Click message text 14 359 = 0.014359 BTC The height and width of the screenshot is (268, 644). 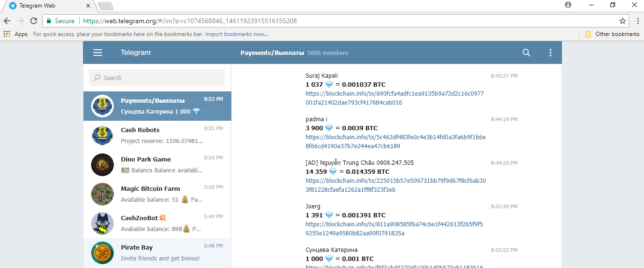pyautogui.click(x=347, y=172)
